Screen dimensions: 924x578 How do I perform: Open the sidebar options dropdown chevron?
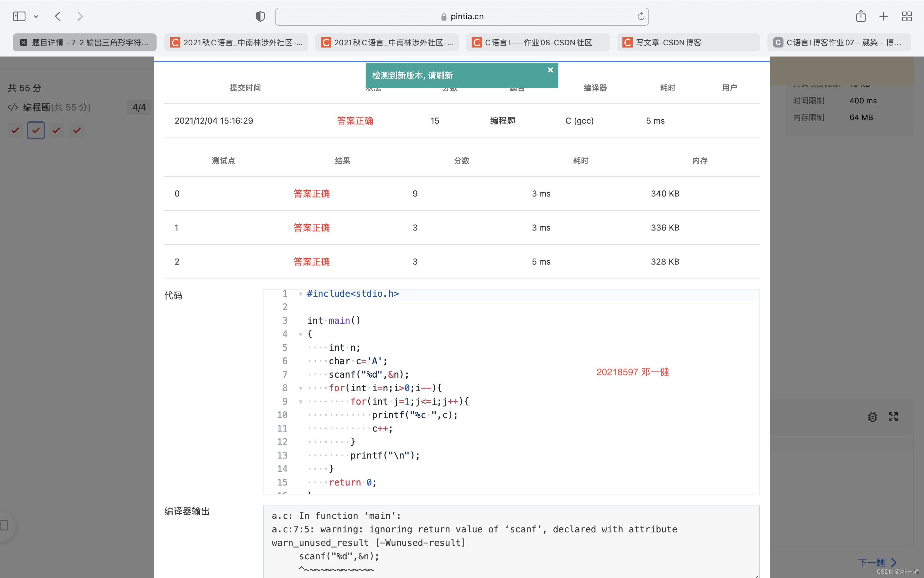click(36, 16)
